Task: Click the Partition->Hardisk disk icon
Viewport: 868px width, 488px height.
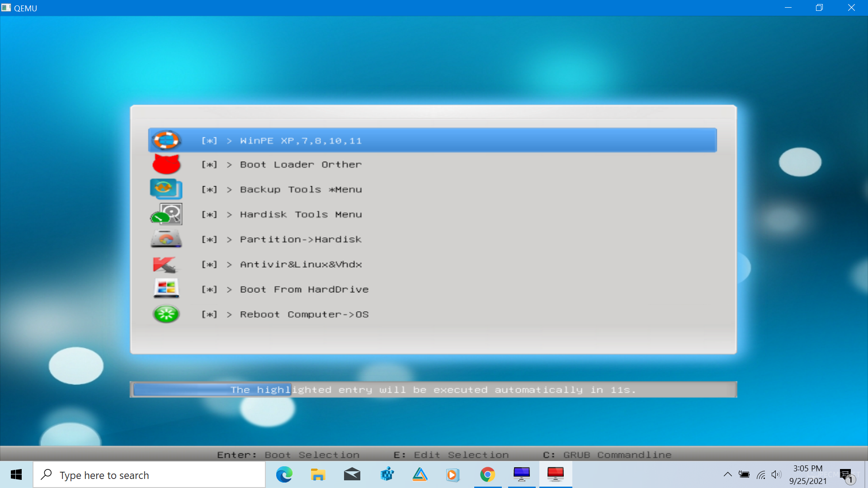Action: pos(166,239)
